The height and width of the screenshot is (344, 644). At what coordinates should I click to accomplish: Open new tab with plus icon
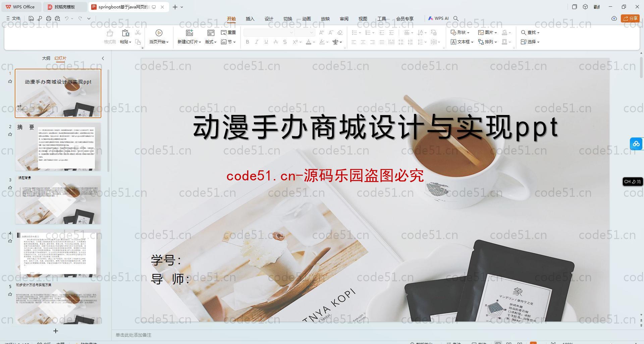pos(175,7)
